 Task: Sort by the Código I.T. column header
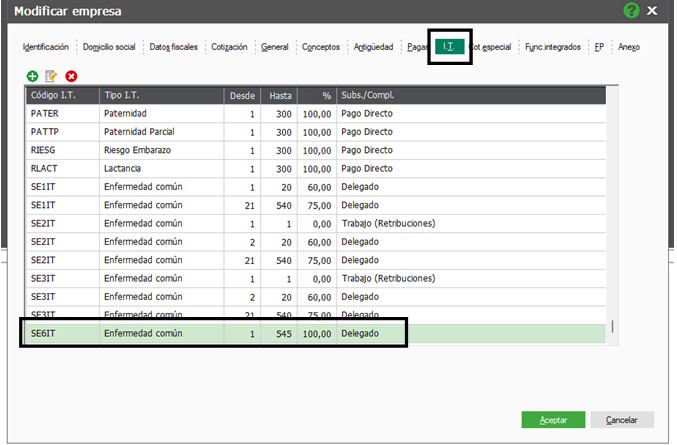click(x=62, y=95)
